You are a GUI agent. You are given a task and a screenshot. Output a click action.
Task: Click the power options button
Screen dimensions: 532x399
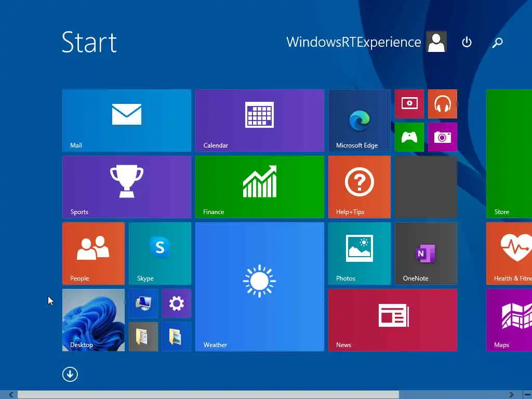point(467,42)
